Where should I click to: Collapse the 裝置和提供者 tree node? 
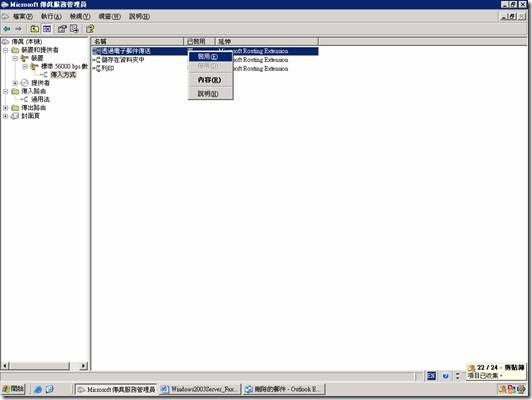(x=6, y=50)
